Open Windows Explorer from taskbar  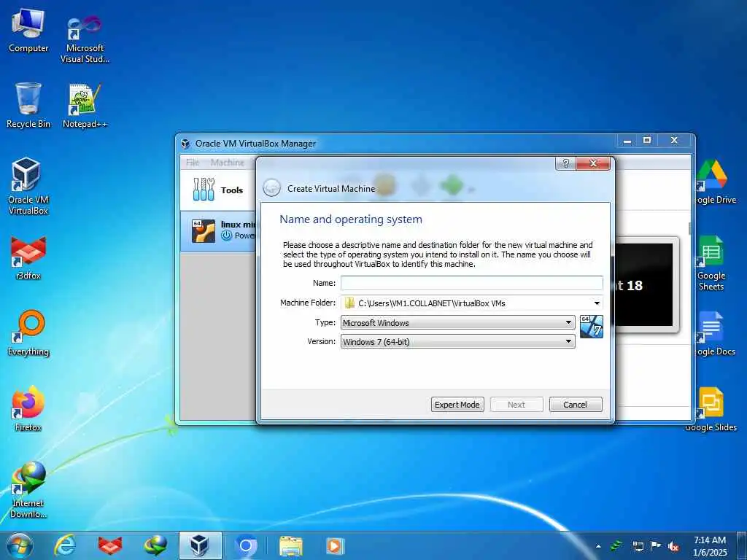click(x=290, y=545)
